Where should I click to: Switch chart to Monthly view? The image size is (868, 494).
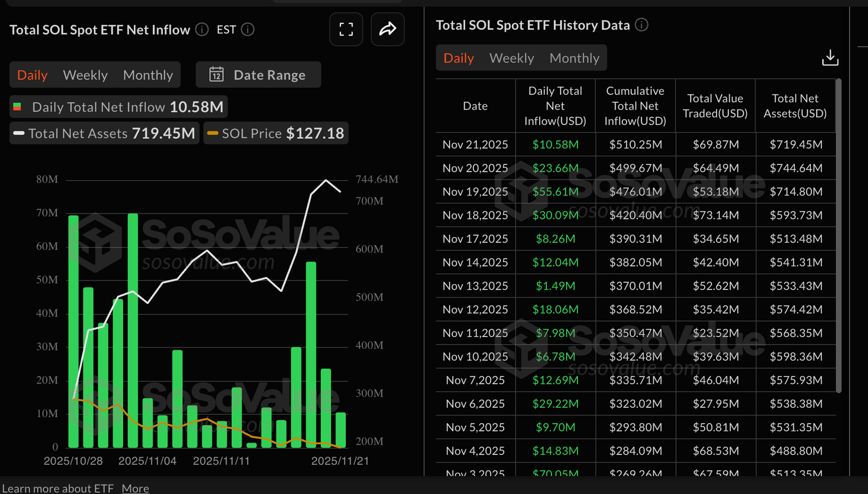[147, 75]
